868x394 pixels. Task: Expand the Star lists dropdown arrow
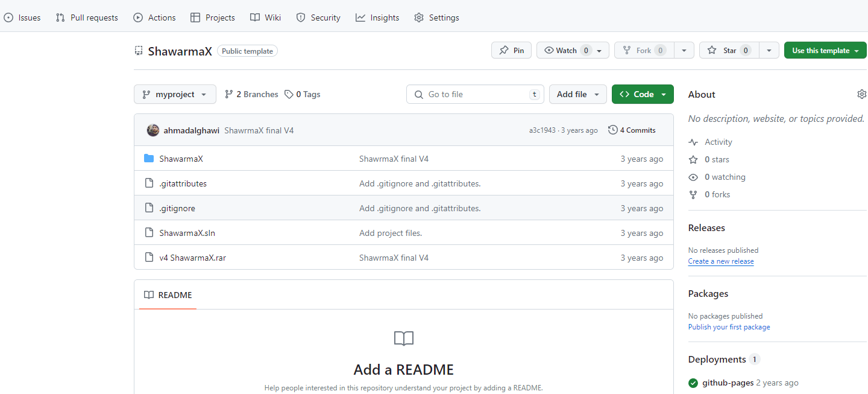coord(769,51)
